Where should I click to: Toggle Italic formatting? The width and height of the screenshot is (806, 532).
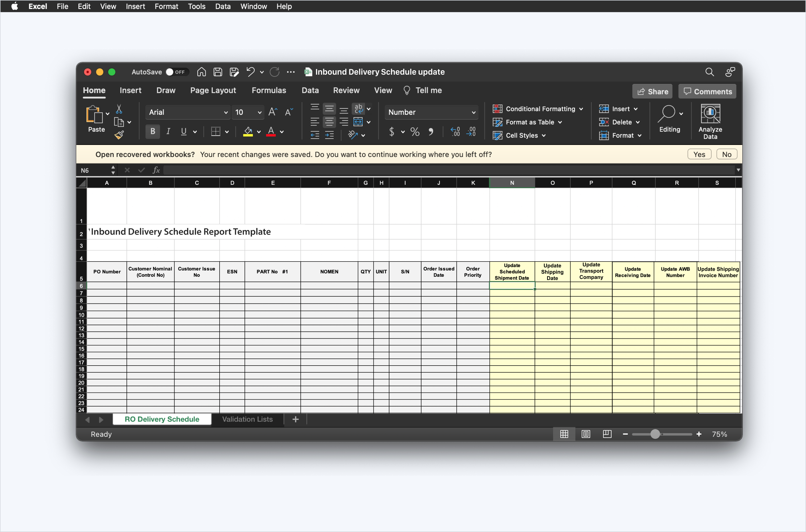click(x=168, y=132)
